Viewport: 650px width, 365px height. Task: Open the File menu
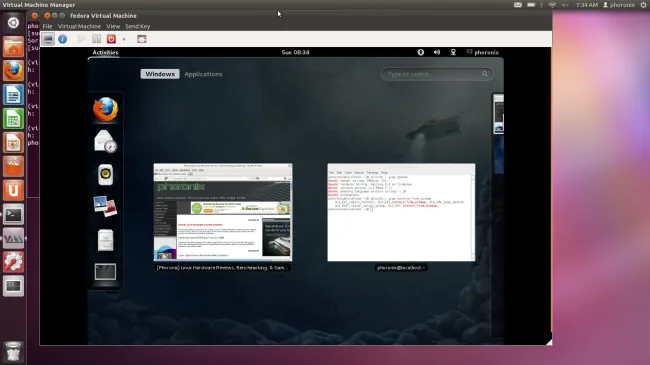(x=47, y=26)
